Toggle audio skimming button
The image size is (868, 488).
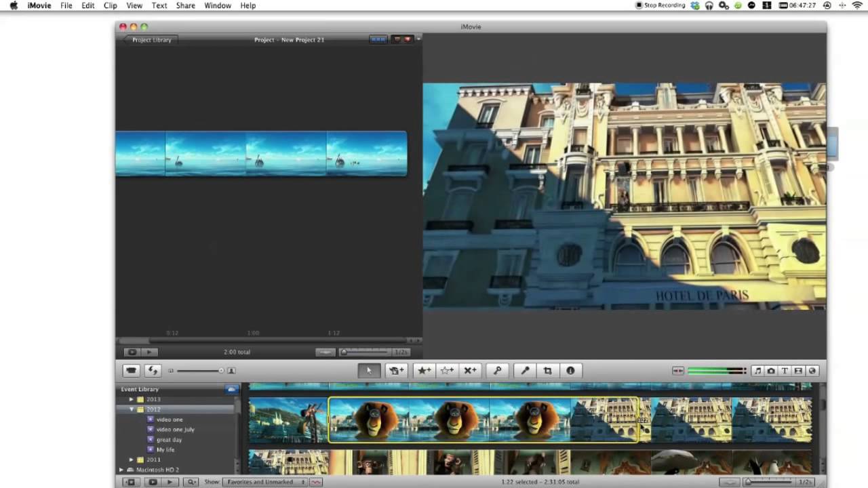click(677, 371)
